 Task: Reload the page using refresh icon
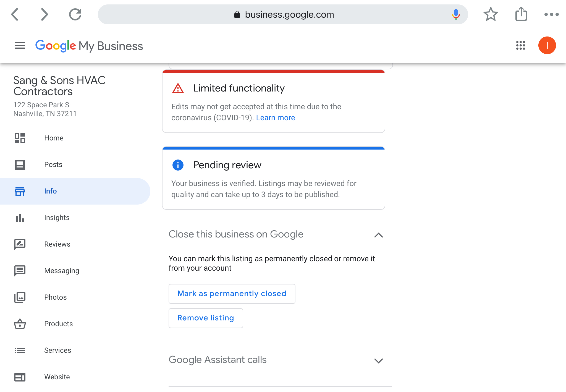[x=75, y=14]
